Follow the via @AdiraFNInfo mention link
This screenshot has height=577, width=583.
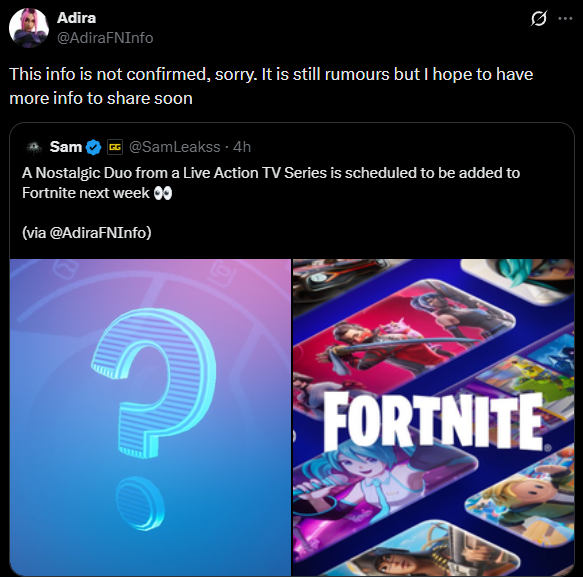[x=100, y=233]
